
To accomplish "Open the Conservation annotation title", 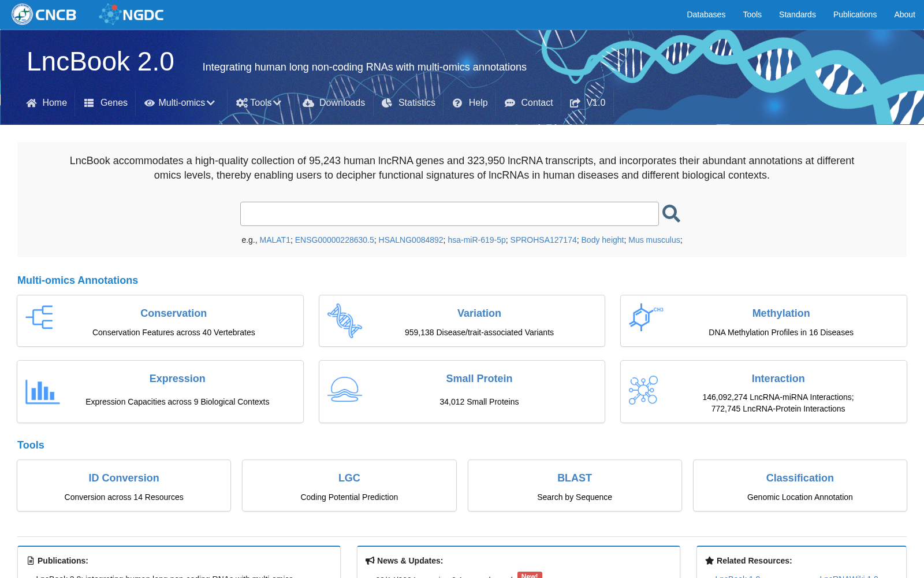I will (173, 313).
